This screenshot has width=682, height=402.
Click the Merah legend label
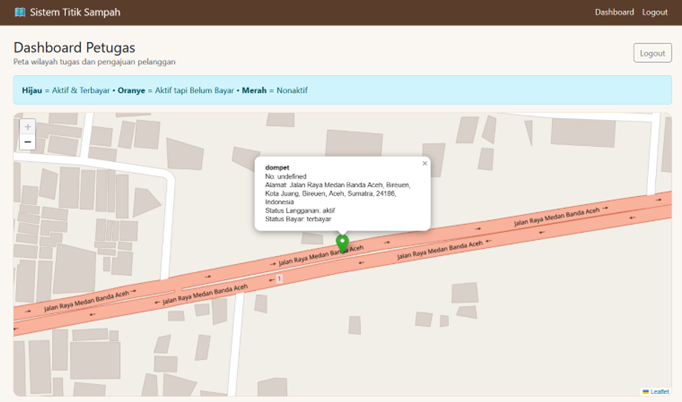(254, 90)
